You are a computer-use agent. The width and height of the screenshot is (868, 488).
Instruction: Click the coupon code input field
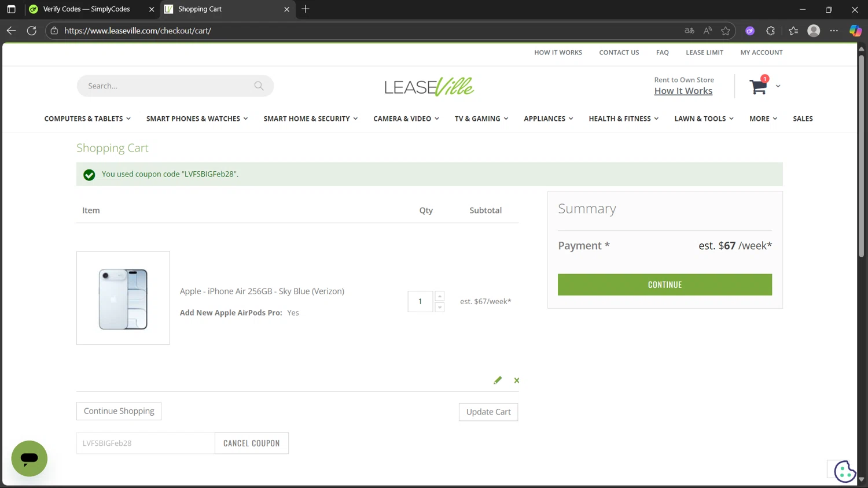[x=145, y=443]
